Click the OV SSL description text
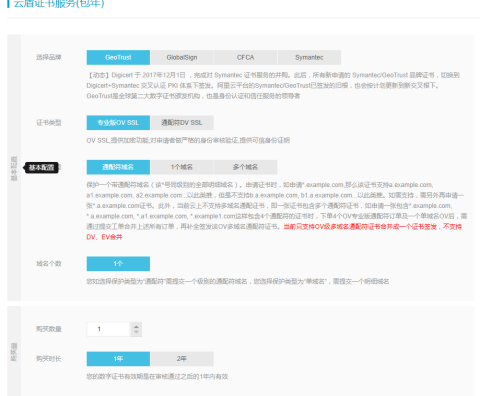This screenshot has width=480, height=396. [188, 140]
